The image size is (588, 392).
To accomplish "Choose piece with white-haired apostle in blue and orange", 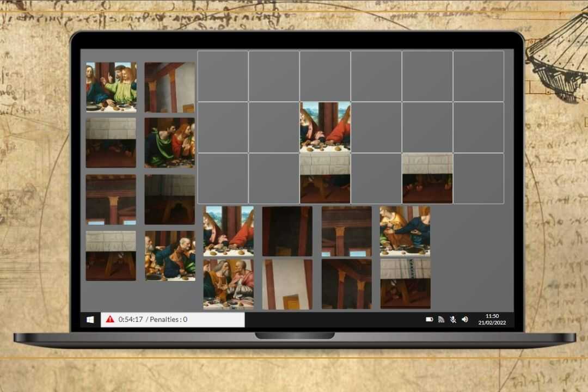I will point(170,255).
